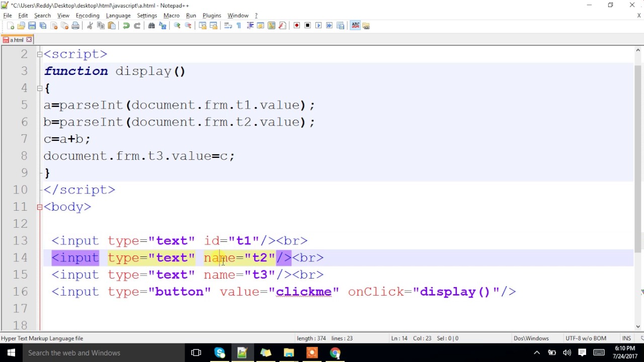Toggle horizontal scroll synchronization
Viewport: 644px width, 362px height.
(x=213, y=26)
